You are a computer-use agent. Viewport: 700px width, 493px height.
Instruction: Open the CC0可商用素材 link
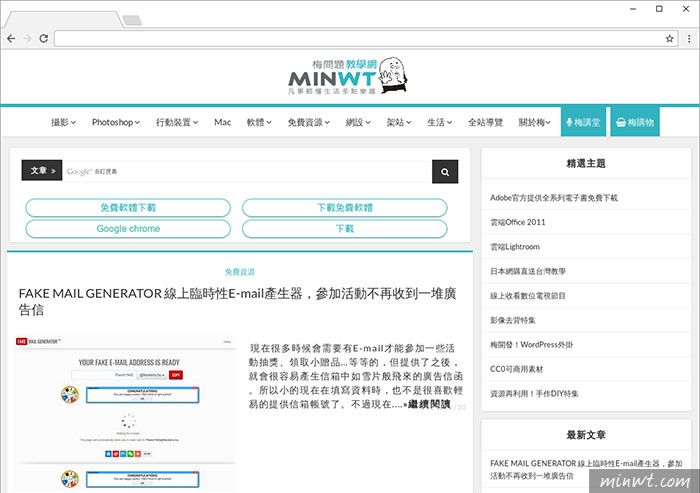click(x=517, y=369)
